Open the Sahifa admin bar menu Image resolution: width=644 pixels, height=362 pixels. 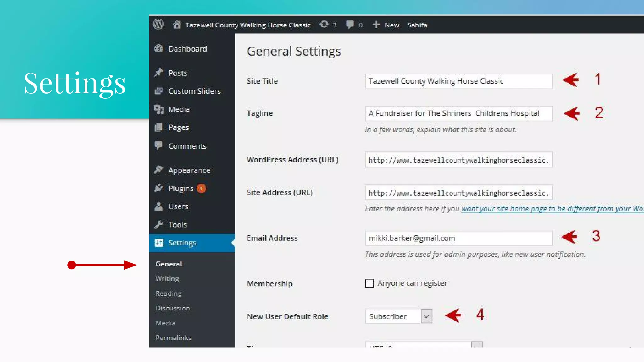(417, 25)
